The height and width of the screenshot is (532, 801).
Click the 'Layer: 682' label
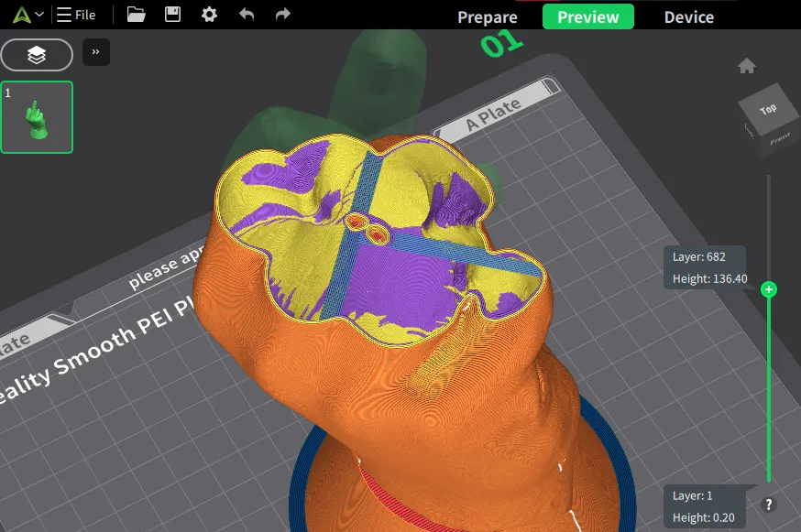pos(698,256)
